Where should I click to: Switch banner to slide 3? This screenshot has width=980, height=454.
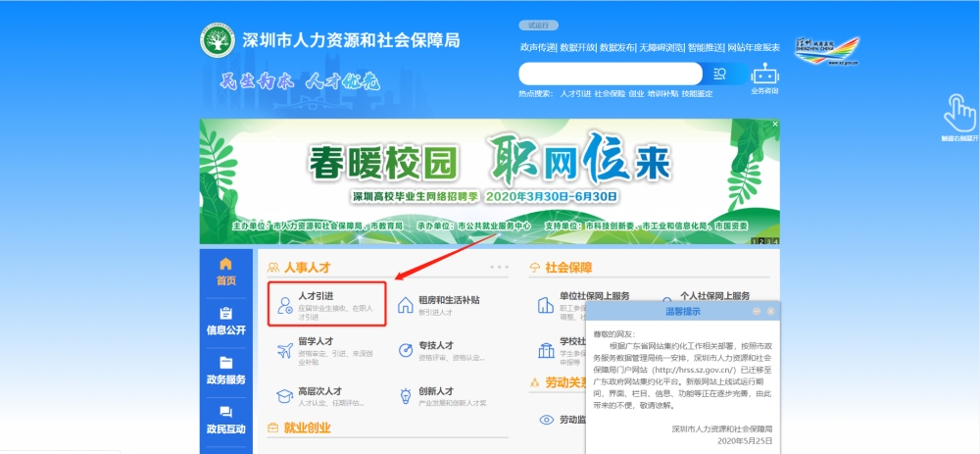(x=768, y=241)
